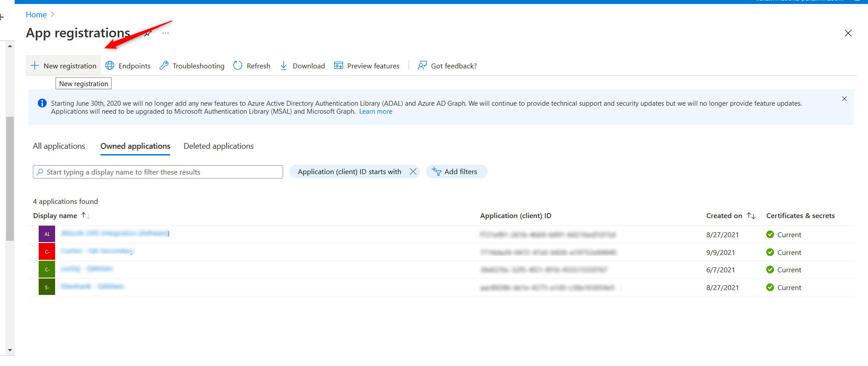The height and width of the screenshot is (366, 868).
Task: Click the AL purple application icon
Action: coord(47,234)
